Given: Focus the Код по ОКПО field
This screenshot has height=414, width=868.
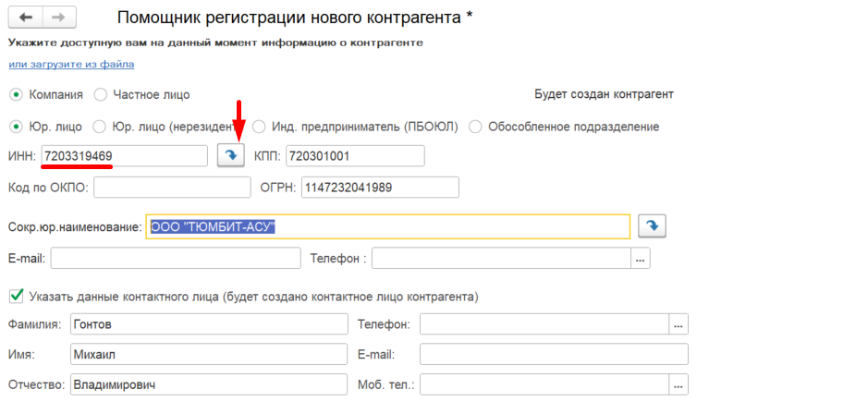Looking at the screenshot, I should pos(172,187).
